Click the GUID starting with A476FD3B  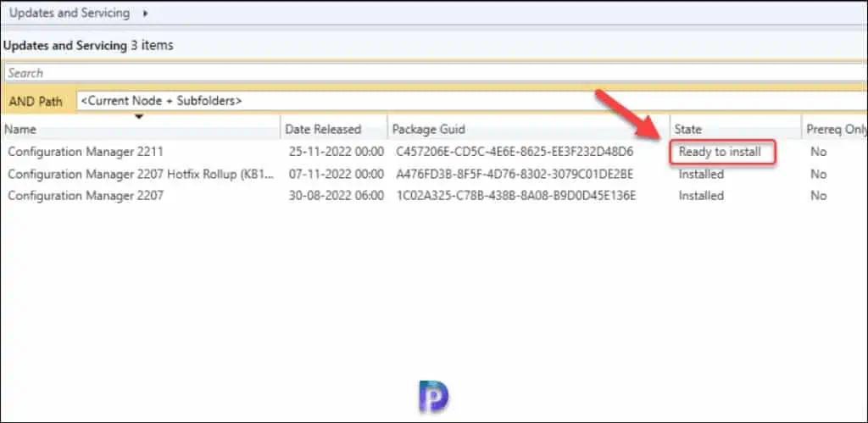tap(515, 174)
